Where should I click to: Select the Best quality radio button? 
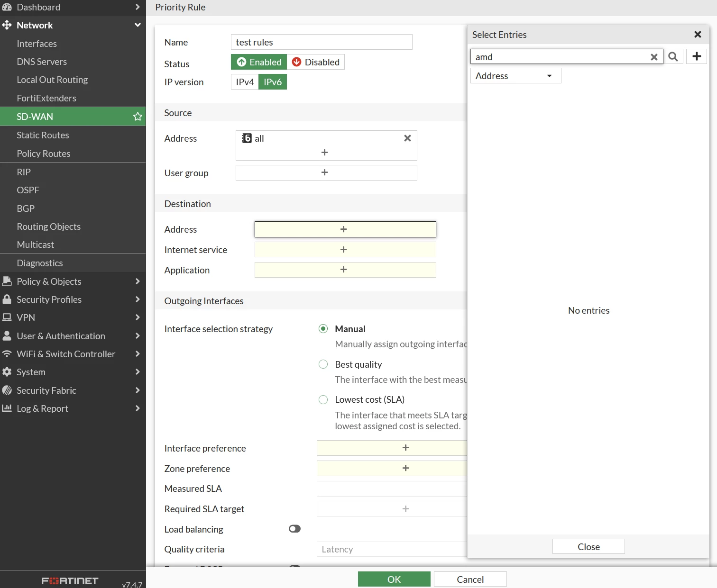click(323, 364)
